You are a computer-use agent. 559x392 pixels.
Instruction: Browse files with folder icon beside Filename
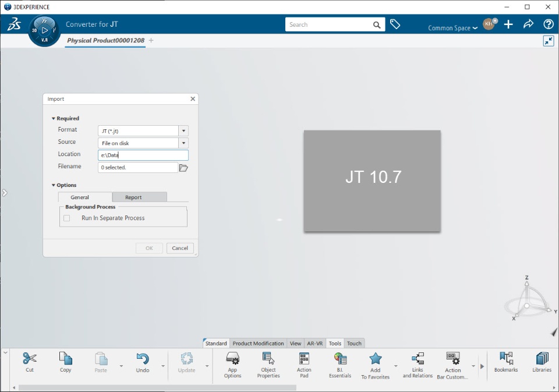(183, 168)
